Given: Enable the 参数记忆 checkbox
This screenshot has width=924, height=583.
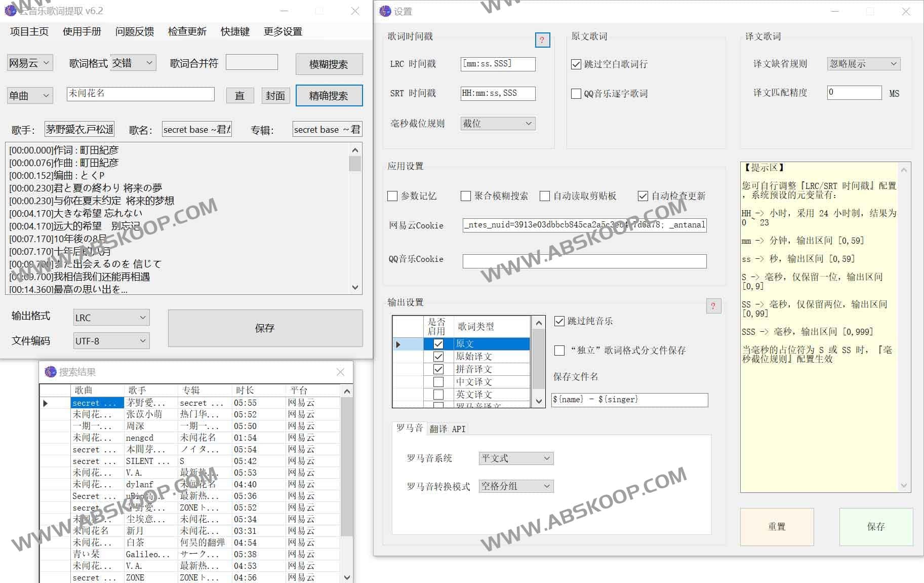Looking at the screenshot, I should [x=392, y=196].
